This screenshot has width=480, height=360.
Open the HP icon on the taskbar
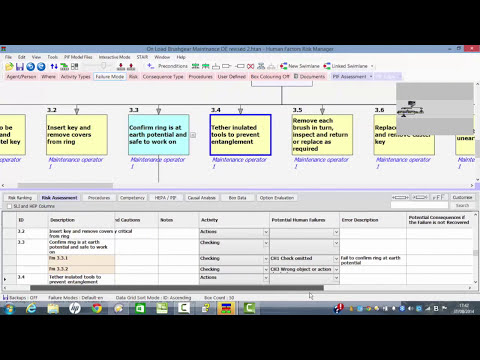tap(75, 308)
